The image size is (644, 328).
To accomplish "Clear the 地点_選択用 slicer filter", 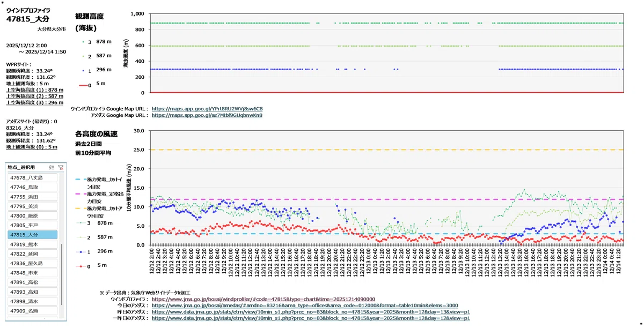I will click(61, 167).
